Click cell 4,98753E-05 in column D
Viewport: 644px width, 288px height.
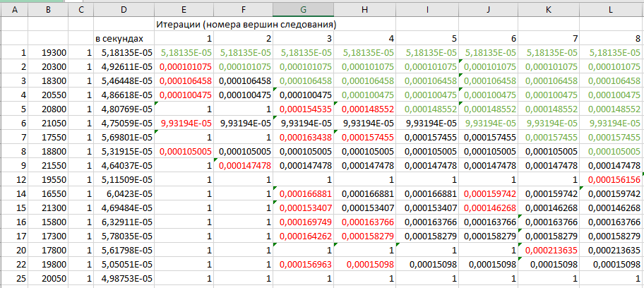[124, 277]
